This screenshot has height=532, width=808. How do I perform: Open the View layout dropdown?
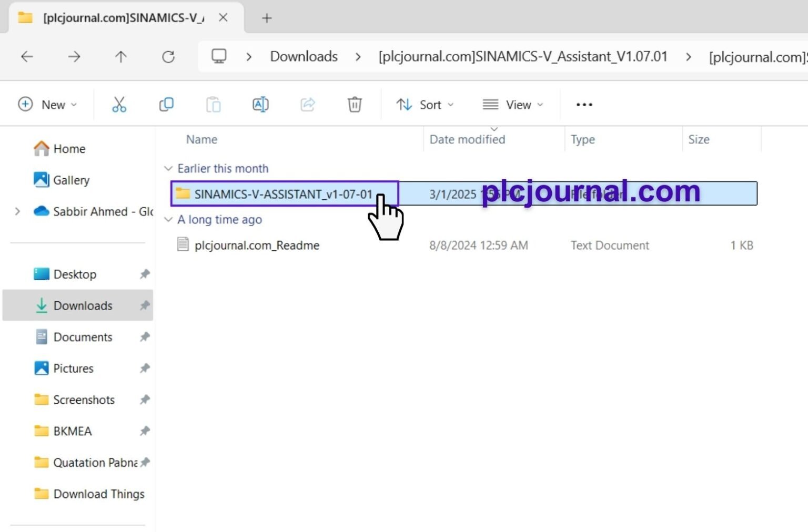(x=513, y=105)
